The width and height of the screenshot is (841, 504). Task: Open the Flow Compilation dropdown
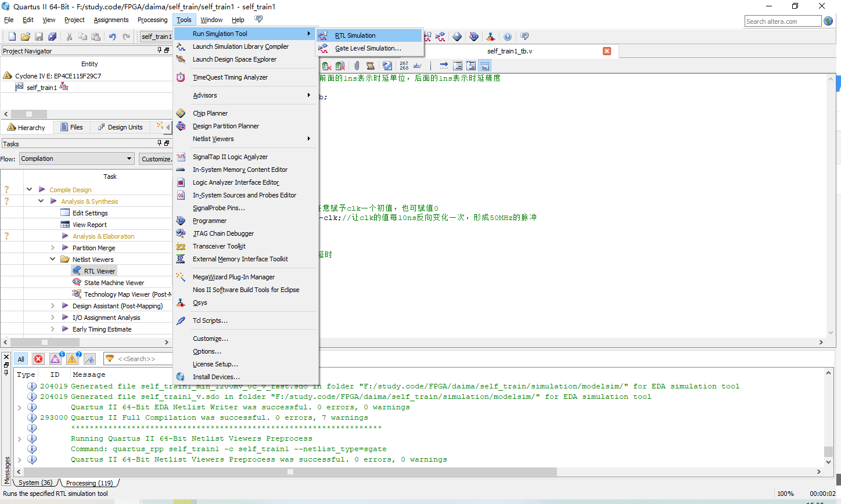tap(77, 159)
